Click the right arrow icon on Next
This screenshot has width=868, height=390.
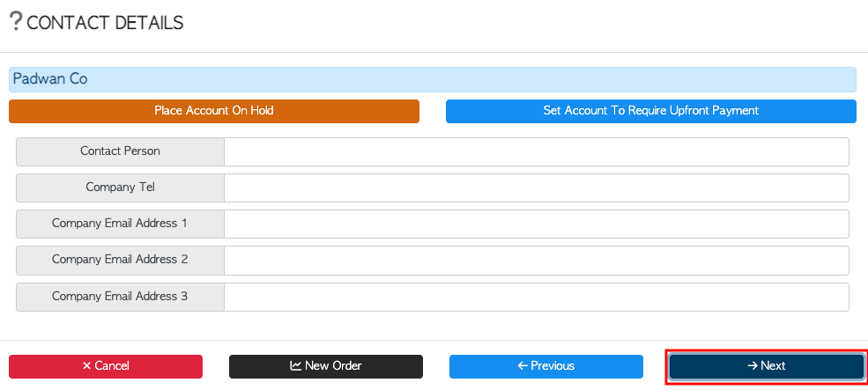click(x=753, y=365)
